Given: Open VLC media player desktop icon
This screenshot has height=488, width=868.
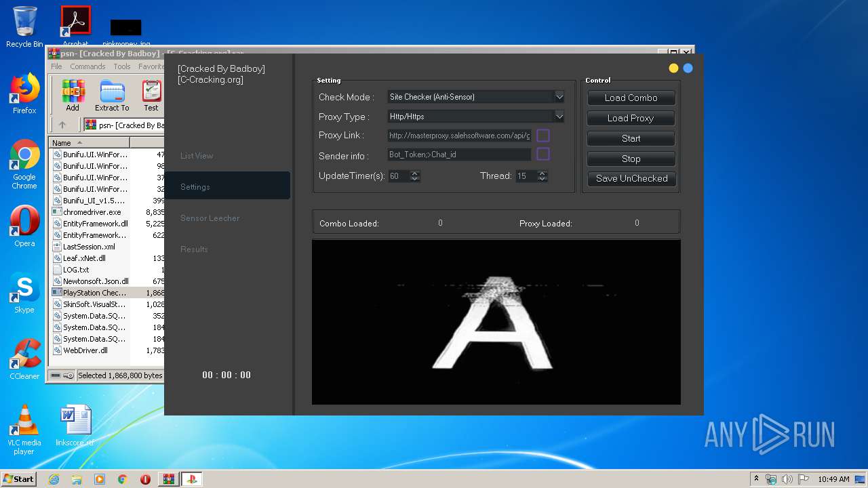Looking at the screenshot, I should click(24, 430).
